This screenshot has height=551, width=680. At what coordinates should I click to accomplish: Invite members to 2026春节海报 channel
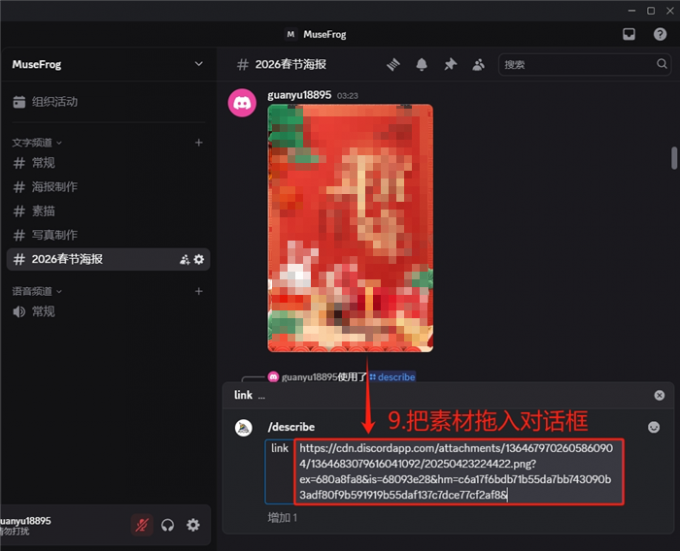coord(185,259)
